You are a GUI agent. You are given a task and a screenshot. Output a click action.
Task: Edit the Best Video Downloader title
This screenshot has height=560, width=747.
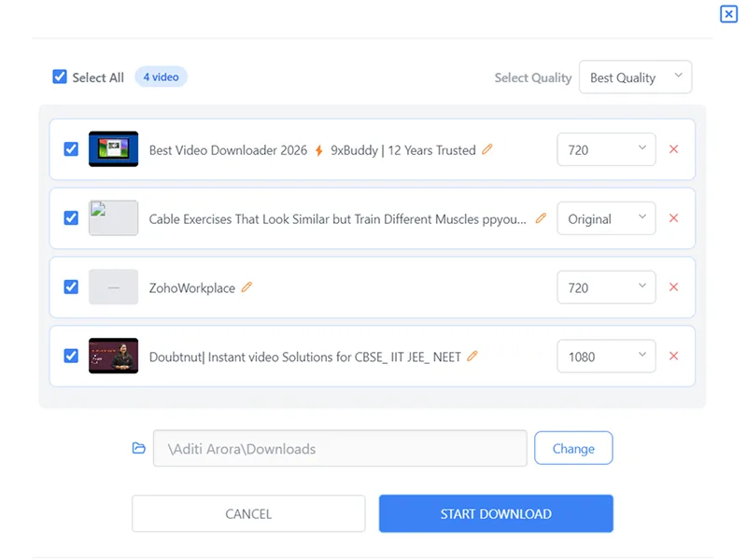487,149
